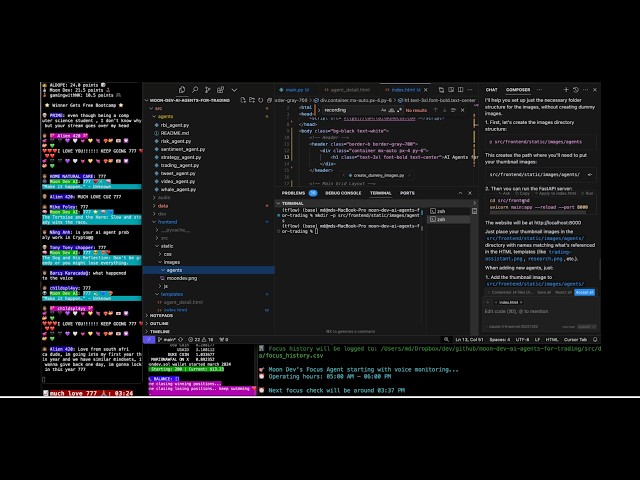This screenshot has height=480, width=640.
Task: Close the find widget
Action: point(462,110)
